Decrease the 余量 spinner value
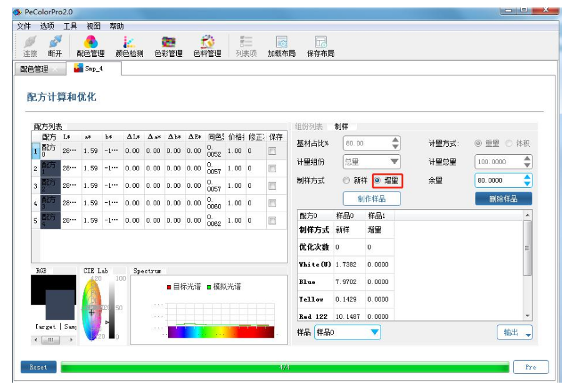 pyautogui.click(x=527, y=184)
